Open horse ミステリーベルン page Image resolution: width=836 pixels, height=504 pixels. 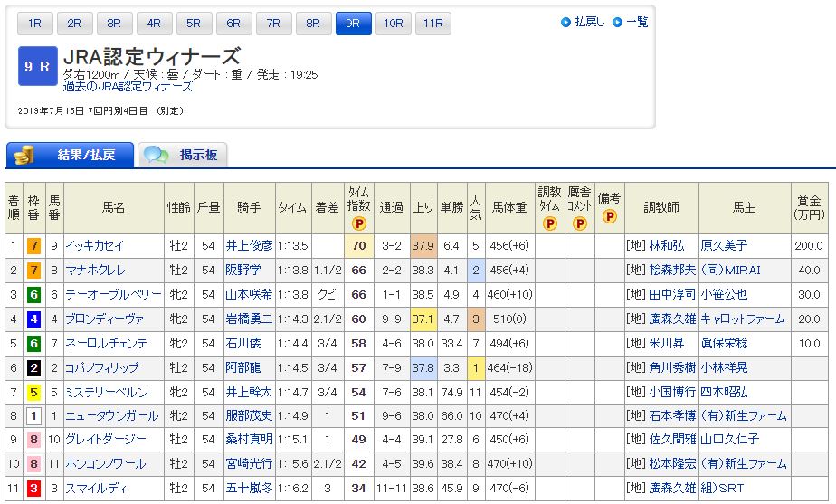[107, 393]
